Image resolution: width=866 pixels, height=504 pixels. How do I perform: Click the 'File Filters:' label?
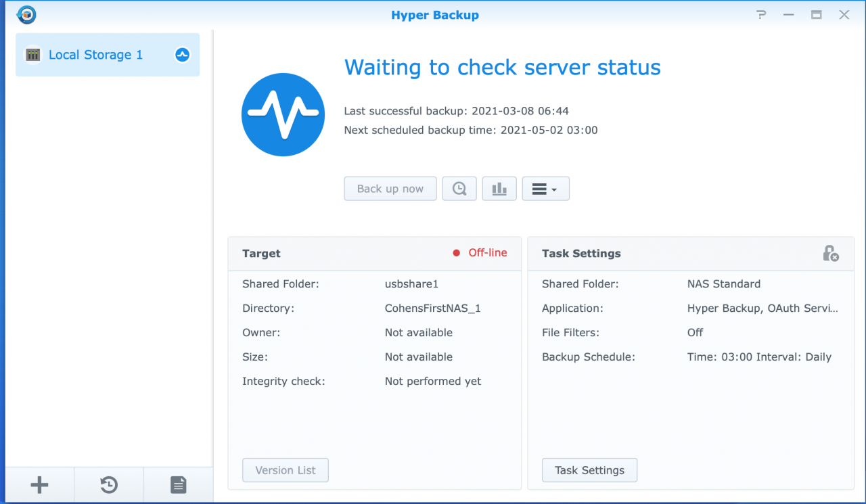571,333
